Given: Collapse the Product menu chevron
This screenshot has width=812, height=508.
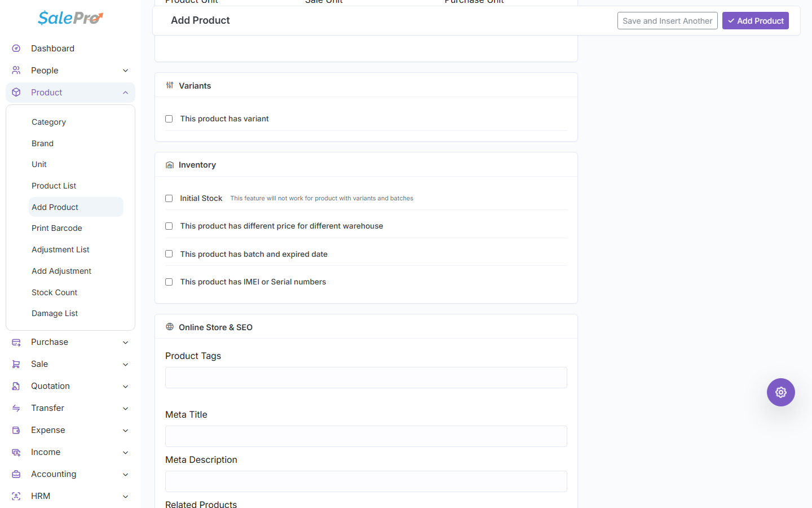Looking at the screenshot, I should click(126, 93).
